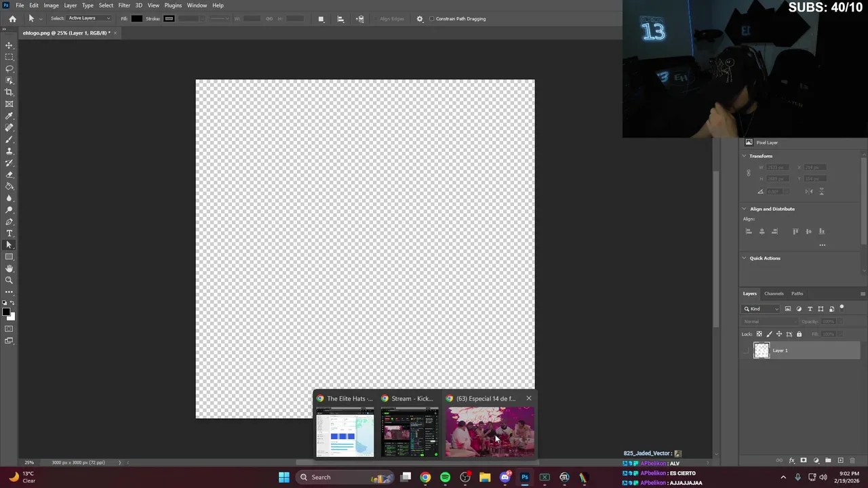Open the Edit Toolbar three-dots menu

[x=9, y=291]
